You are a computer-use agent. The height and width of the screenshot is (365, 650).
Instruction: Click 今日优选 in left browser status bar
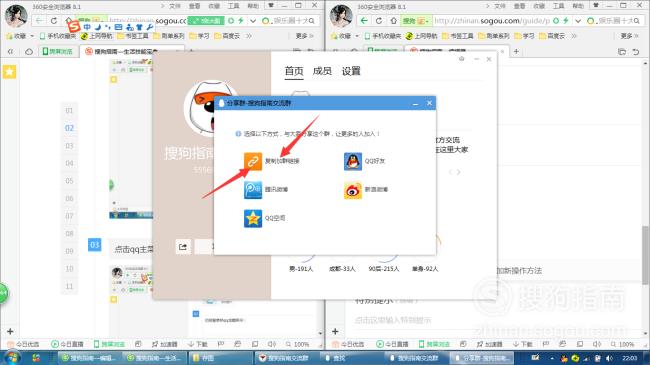(23, 344)
